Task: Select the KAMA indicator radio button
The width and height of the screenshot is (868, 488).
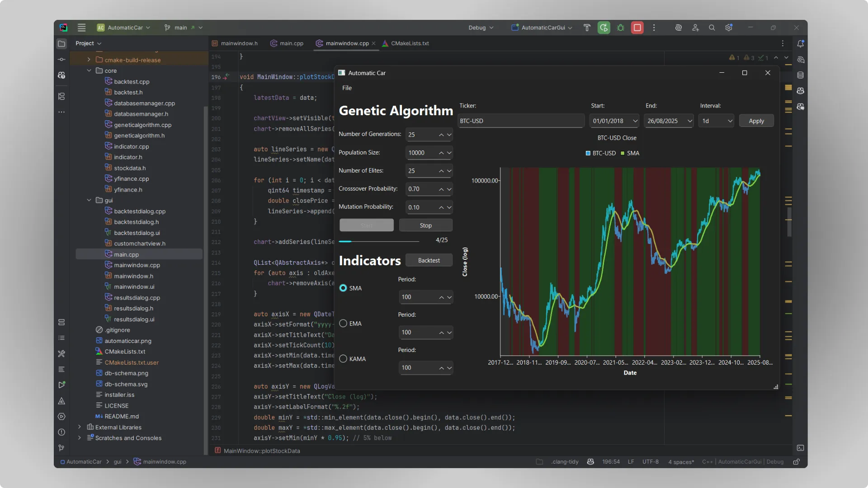Action: 343,359
